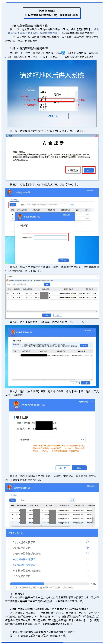105x644 pixels.
Task: Open the 地区 combo box
Action: click(x=58, y=88)
